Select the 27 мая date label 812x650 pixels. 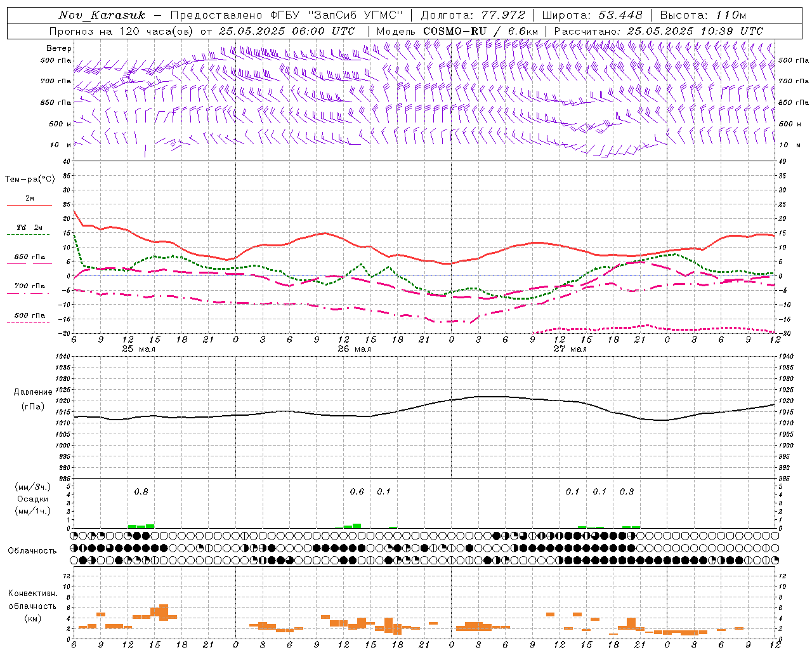pyautogui.click(x=570, y=349)
